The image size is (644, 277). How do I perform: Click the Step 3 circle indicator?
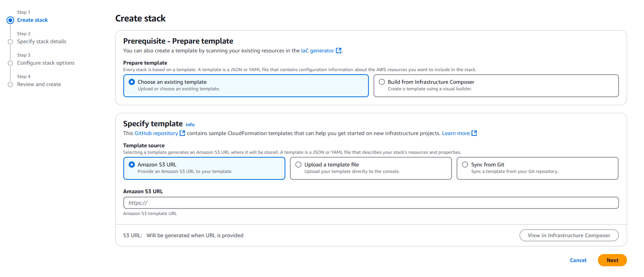click(x=10, y=63)
